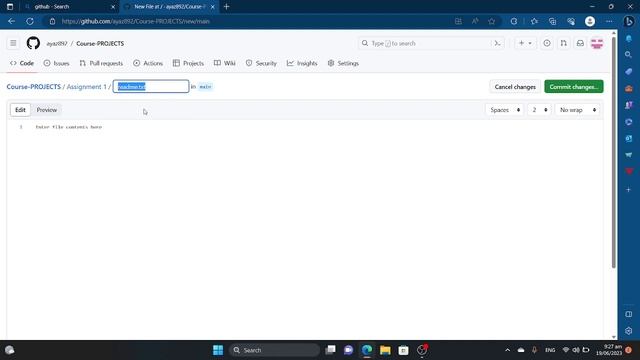This screenshot has height=360, width=640.
Task: Open the Issues shortcut icon in header
Action: coord(547,43)
